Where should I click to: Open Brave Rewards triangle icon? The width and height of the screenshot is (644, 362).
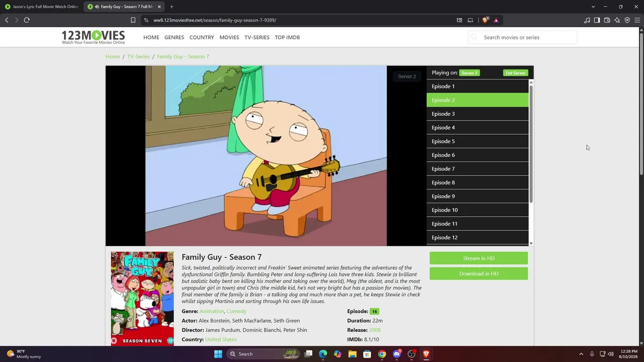[x=496, y=20]
